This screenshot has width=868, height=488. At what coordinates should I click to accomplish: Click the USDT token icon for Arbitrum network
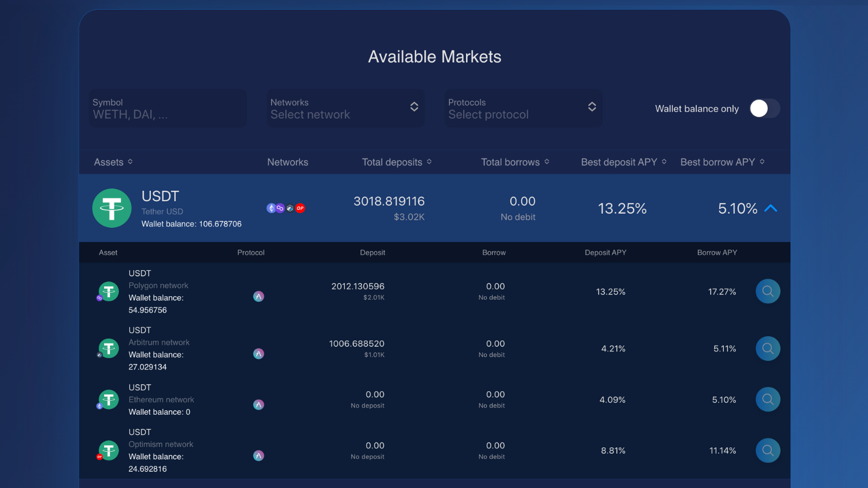tap(108, 348)
